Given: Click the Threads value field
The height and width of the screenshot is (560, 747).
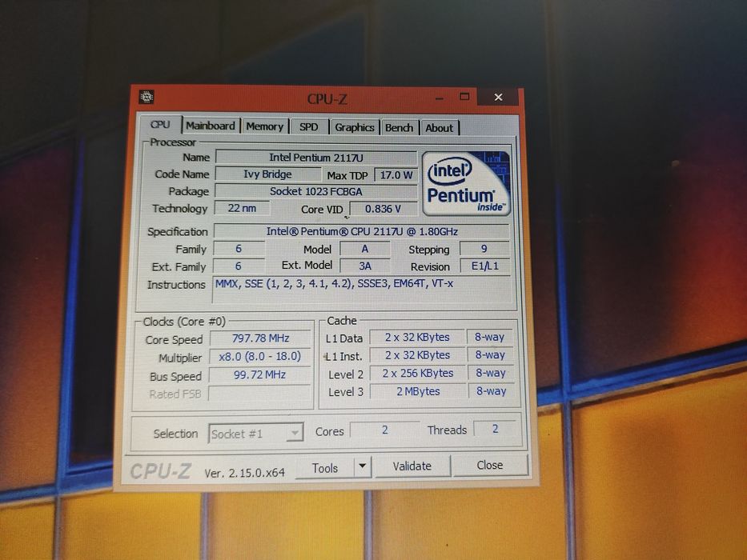Looking at the screenshot, I should (496, 429).
